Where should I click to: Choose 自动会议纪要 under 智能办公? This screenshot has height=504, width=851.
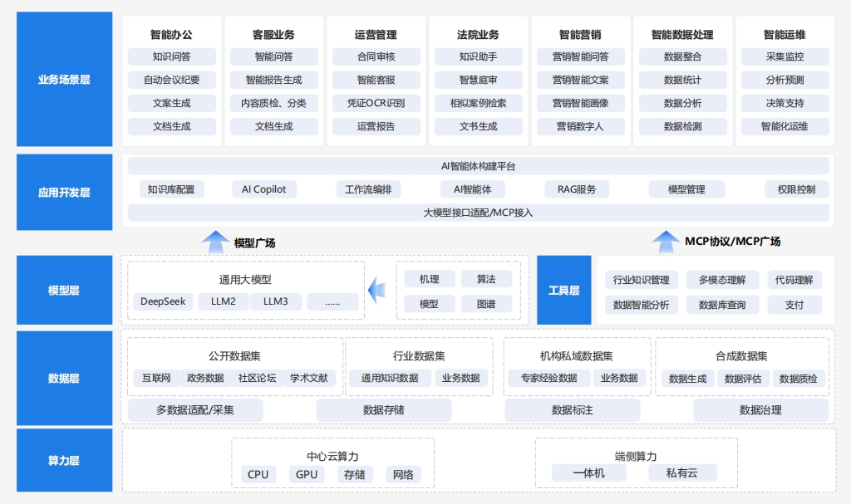(171, 81)
